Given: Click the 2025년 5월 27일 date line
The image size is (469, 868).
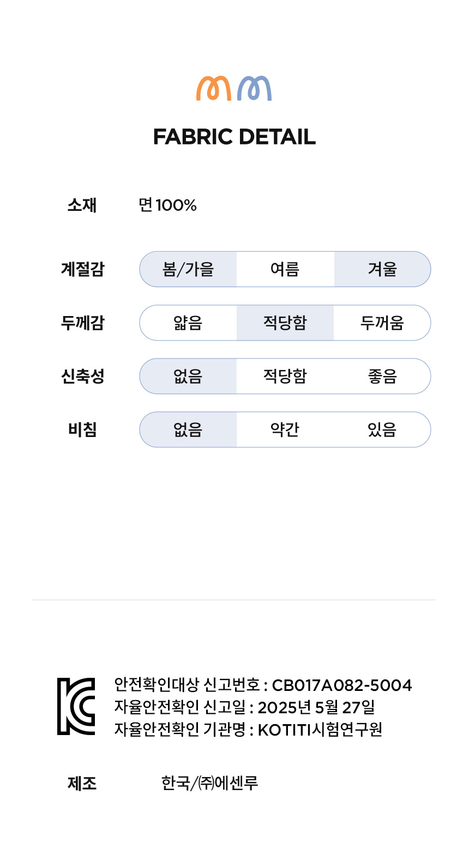Looking at the screenshot, I should (x=244, y=707).
